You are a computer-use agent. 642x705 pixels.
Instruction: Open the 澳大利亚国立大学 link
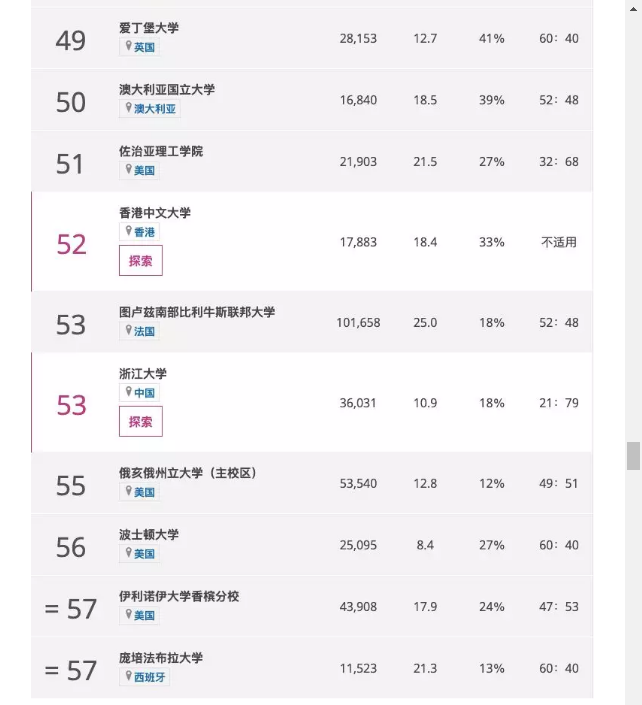167,89
